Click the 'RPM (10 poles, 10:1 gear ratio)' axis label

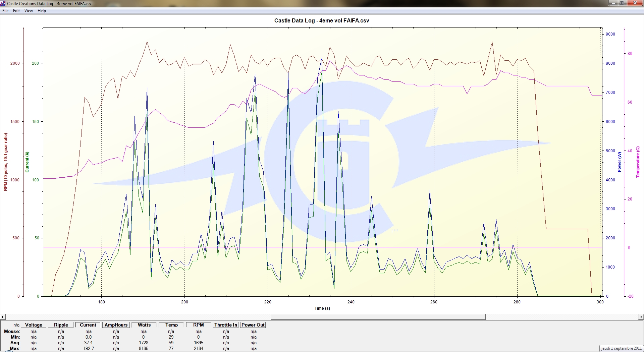click(6, 162)
